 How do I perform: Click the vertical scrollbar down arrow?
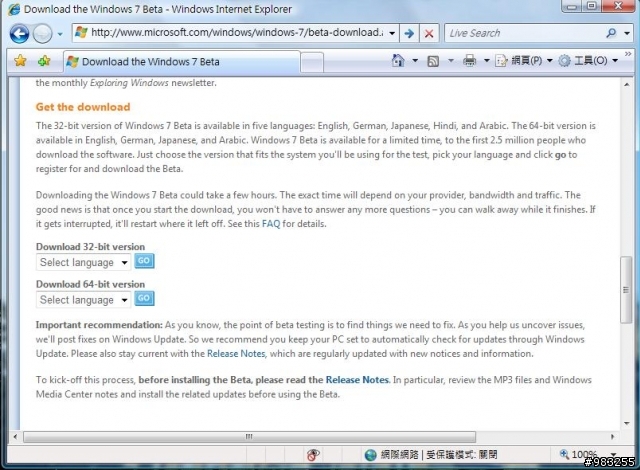click(627, 423)
